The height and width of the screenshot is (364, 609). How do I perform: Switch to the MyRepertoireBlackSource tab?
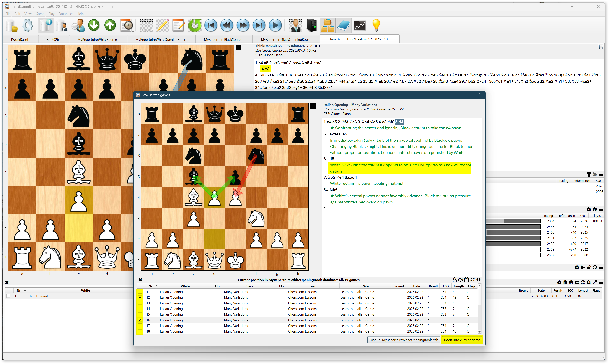coord(223,40)
